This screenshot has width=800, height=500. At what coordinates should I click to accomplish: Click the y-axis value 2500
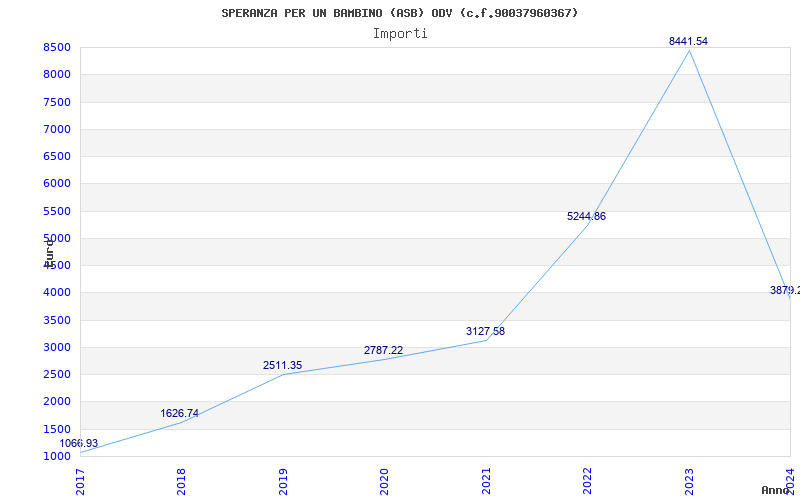[57, 374]
